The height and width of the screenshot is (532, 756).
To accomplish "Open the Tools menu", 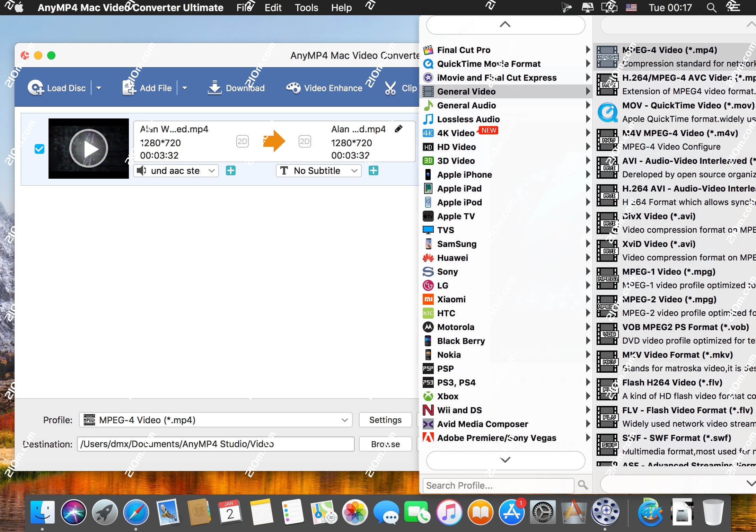I will click(306, 7).
